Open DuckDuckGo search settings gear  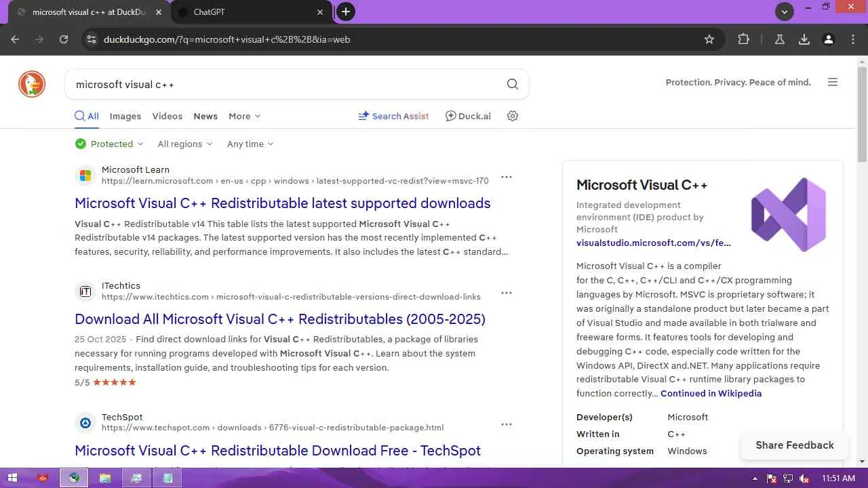pyautogui.click(x=513, y=116)
